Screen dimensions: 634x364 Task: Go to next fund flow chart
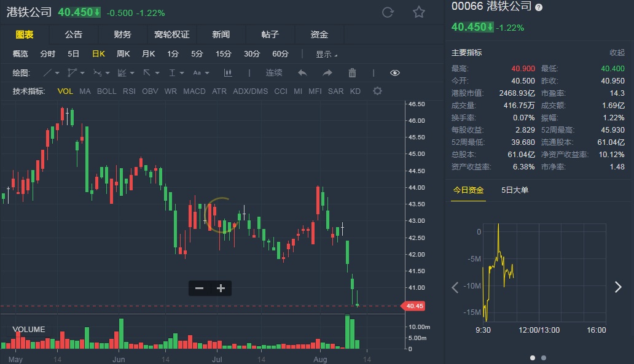(618, 287)
